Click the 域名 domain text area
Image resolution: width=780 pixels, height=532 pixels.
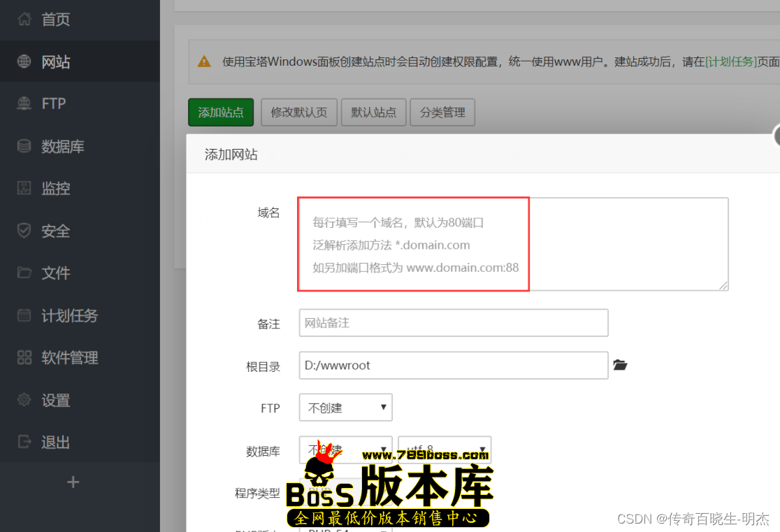click(513, 243)
